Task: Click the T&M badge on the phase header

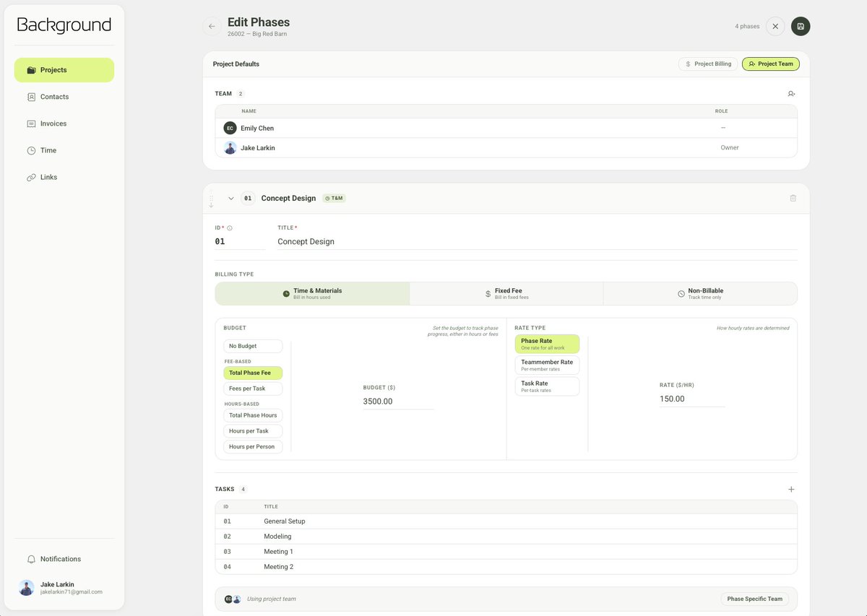Action: click(334, 198)
